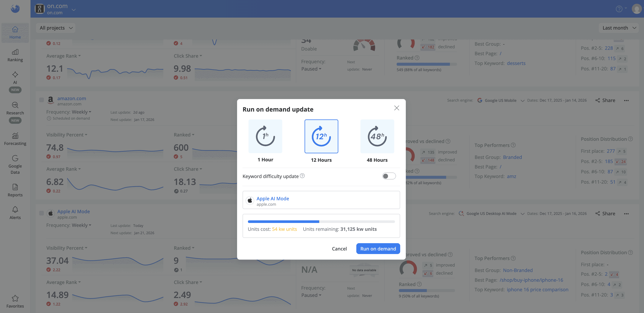Screen dimensions: 644x313
Task: Select the 48 Hours update icon
Action: pyautogui.click(x=377, y=136)
